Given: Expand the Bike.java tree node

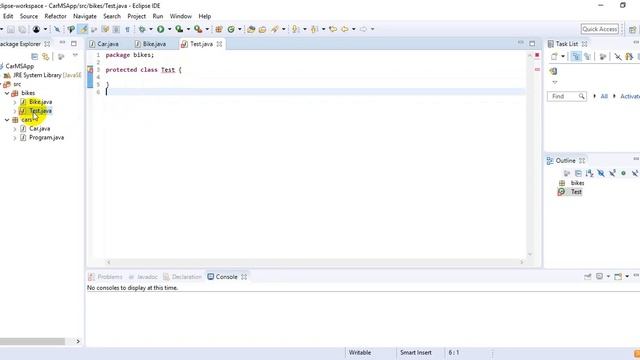Looking at the screenshot, I should click(15, 102).
